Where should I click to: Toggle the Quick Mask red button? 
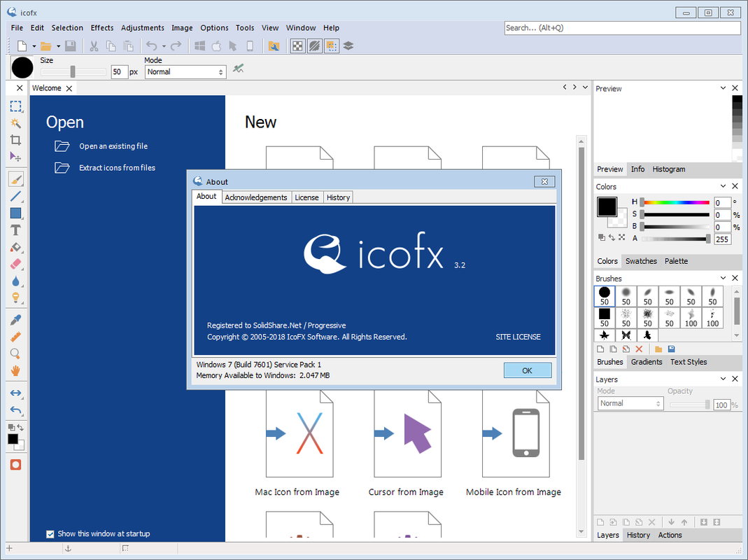click(15, 465)
